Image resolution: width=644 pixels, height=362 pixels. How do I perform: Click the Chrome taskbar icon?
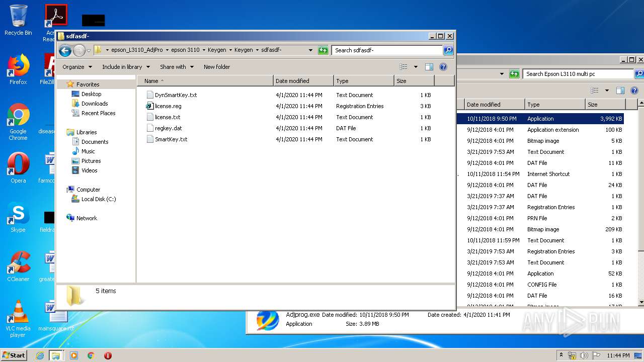tap(91, 355)
